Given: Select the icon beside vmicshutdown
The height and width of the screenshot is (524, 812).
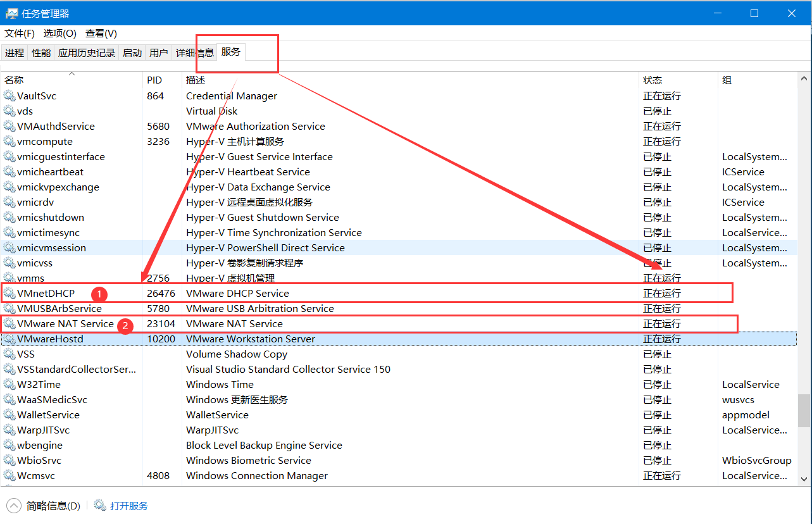Looking at the screenshot, I should 9,218.
